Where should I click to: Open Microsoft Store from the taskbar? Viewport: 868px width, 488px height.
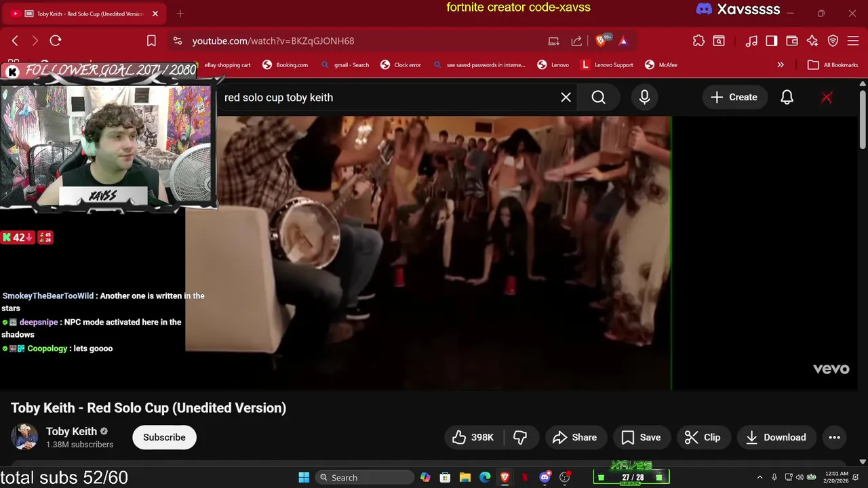pyautogui.click(x=445, y=478)
